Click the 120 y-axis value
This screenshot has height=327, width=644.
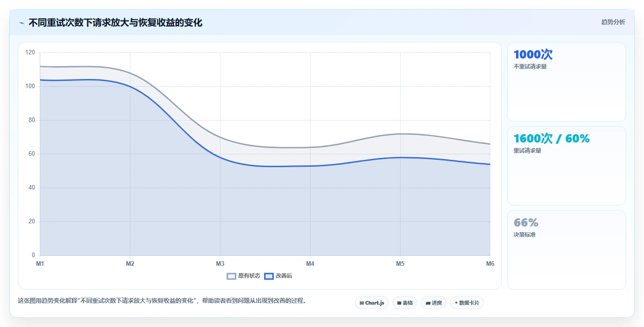click(30, 53)
